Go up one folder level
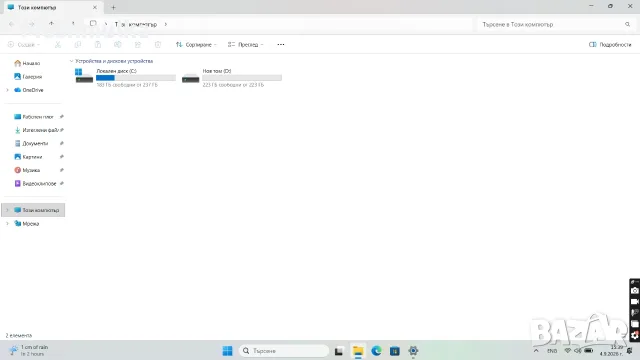The height and width of the screenshot is (360, 640). click(51, 24)
